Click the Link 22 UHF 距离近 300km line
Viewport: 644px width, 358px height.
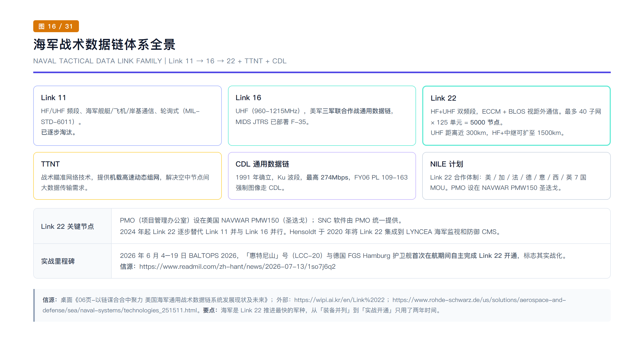[x=498, y=133]
